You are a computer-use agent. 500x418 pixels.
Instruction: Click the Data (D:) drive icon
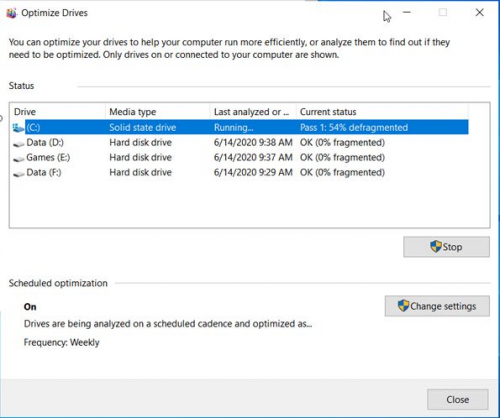click(x=19, y=143)
